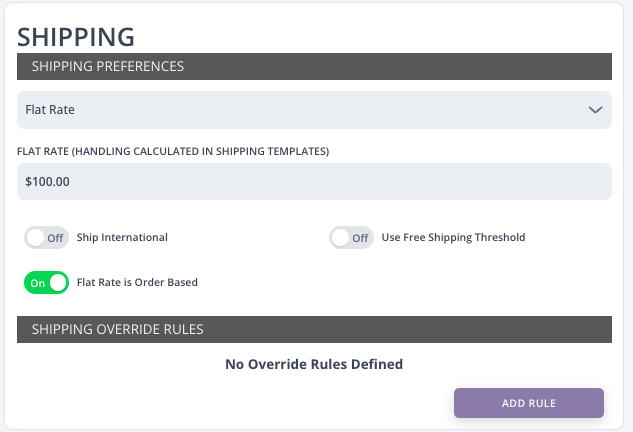Click the $100.00 flat rate input field
Image resolution: width=633 pixels, height=432 pixels.
(x=314, y=182)
